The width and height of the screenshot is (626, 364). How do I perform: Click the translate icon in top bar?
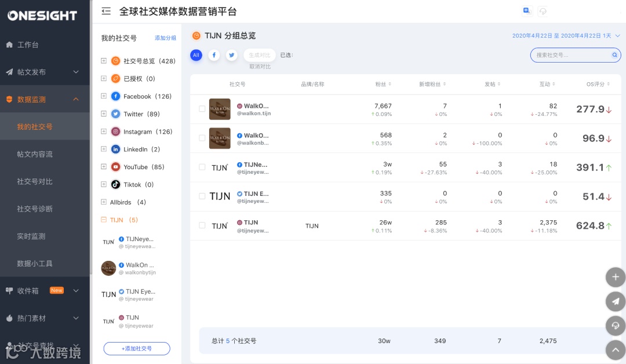coord(527,11)
